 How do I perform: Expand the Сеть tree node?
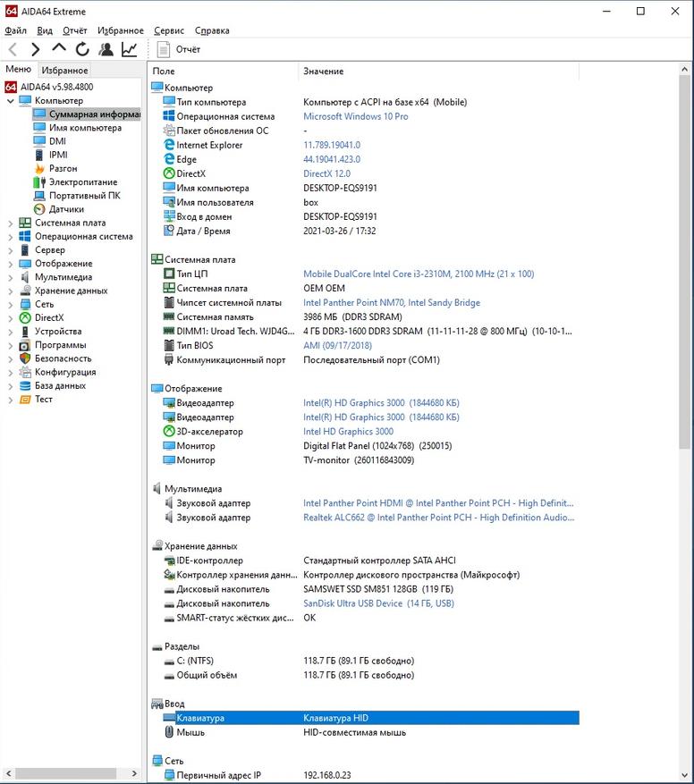(x=10, y=304)
